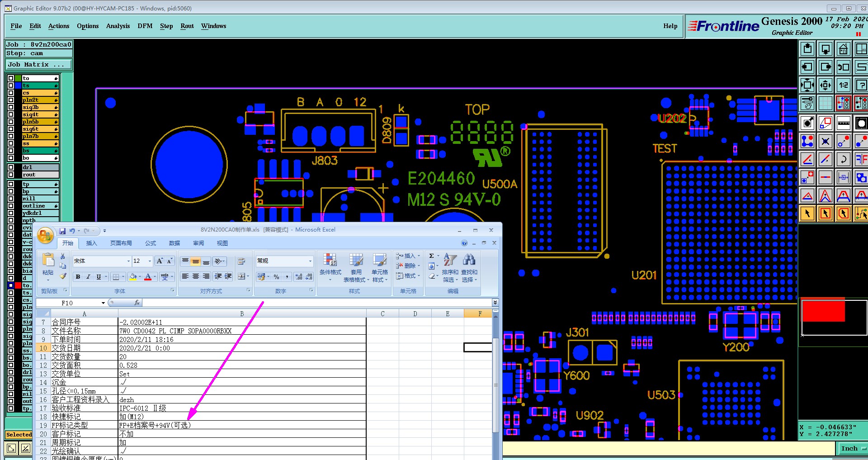Click the 条件格式 button in Excel
Screen dimensions: 868x460
pos(330,267)
